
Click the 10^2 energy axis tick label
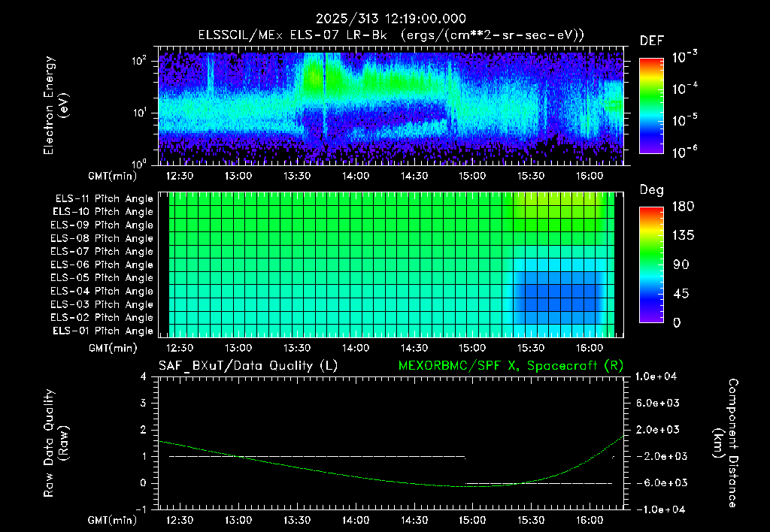(x=139, y=62)
